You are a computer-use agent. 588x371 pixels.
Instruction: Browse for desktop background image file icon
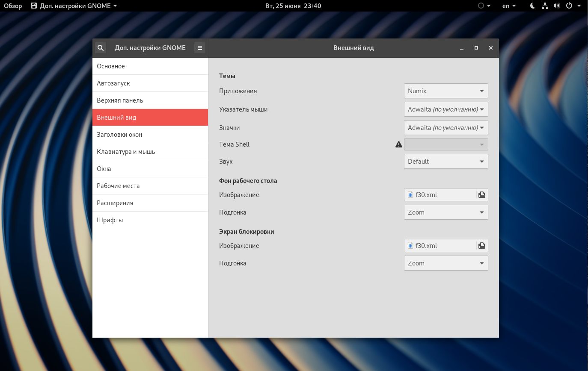click(x=482, y=195)
